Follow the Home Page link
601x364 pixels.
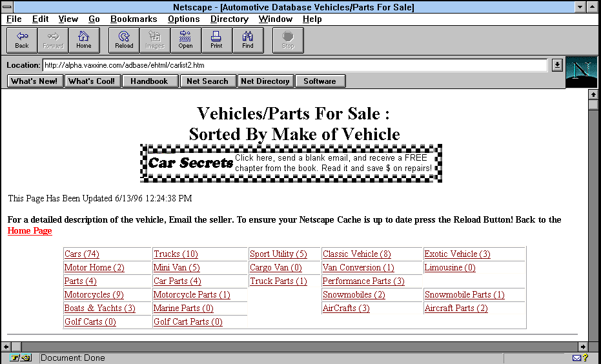[x=30, y=230]
